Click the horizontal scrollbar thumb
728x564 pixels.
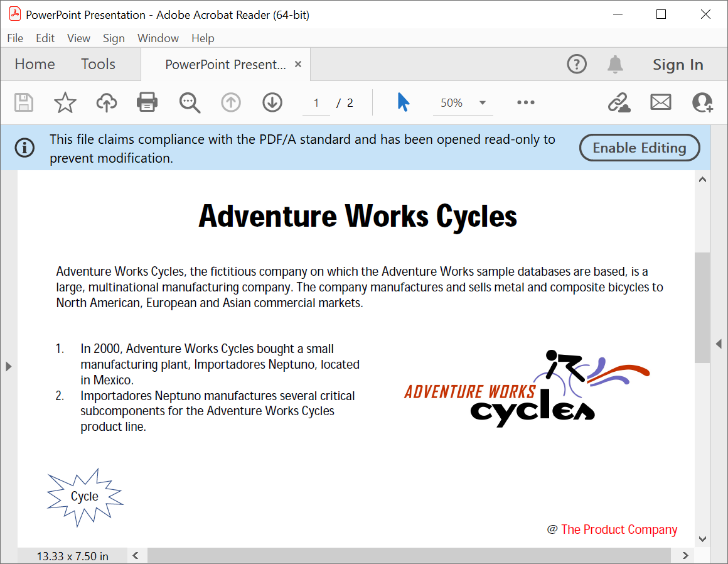point(409,555)
